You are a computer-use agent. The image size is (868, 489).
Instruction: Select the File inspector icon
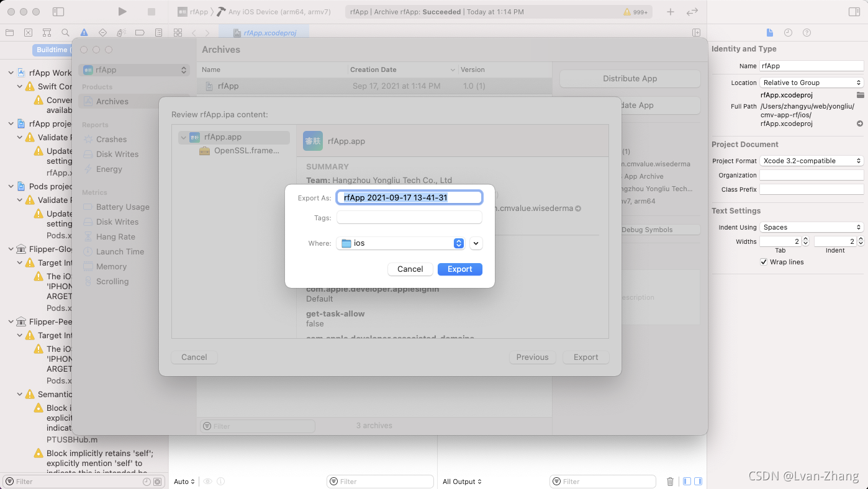770,32
